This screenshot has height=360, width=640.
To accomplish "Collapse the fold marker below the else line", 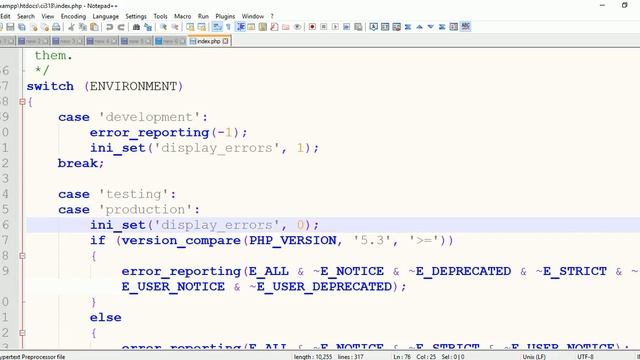I will (22, 333).
